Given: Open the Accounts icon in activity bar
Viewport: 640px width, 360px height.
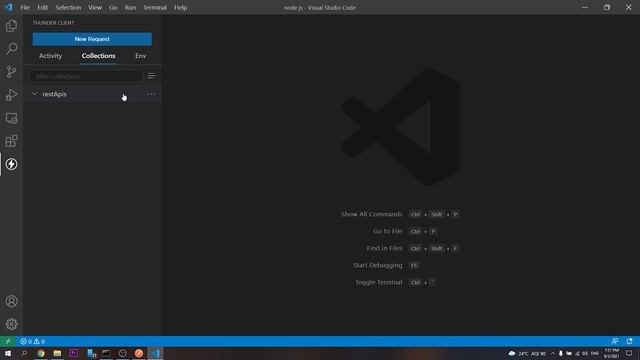Looking at the screenshot, I should click(x=11, y=301).
